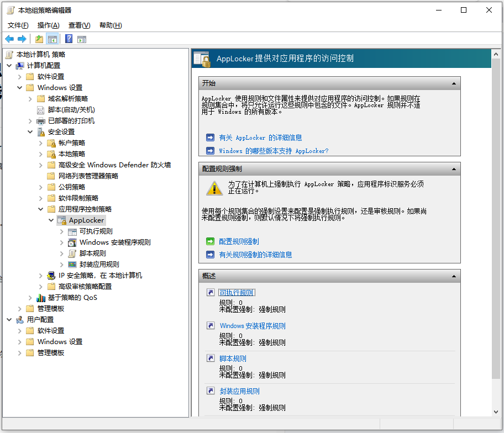Screen dimensions: 504x433
Task: Open the 可执行规则 overview link
Action: pos(237,293)
